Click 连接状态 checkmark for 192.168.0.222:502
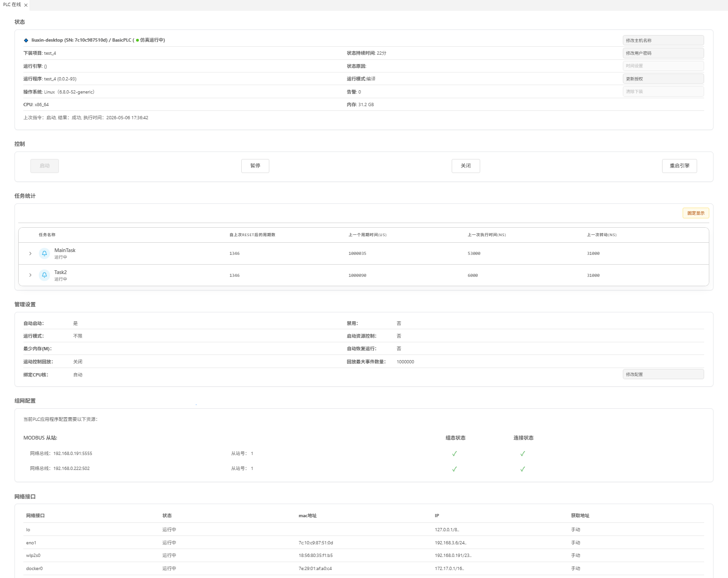This screenshot has height=578, width=728. pos(523,469)
